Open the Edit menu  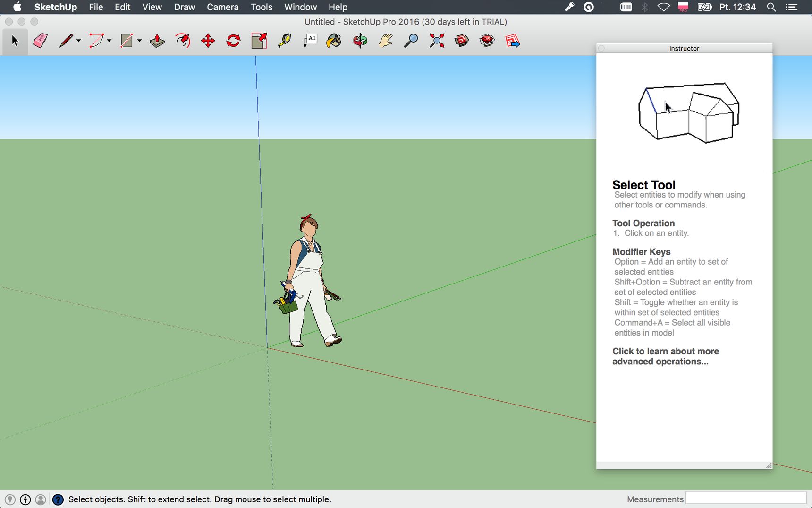tap(122, 7)
